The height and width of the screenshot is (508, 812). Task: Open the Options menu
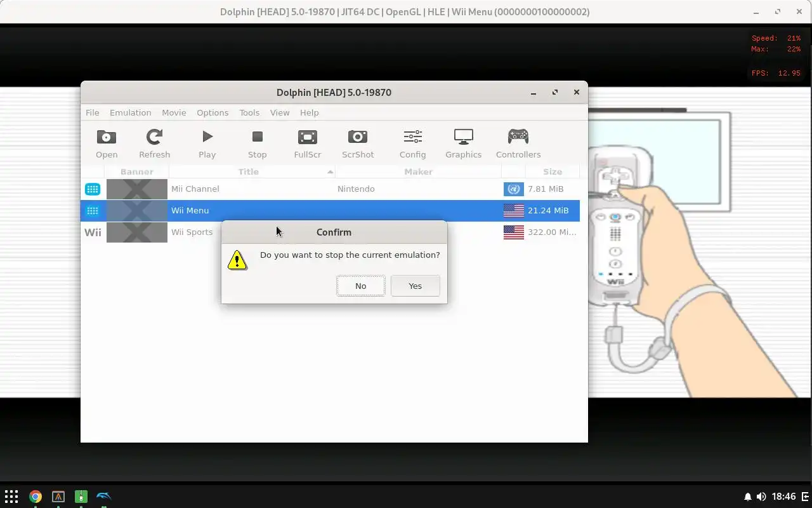pyautogui.click(x=213, y=112)
